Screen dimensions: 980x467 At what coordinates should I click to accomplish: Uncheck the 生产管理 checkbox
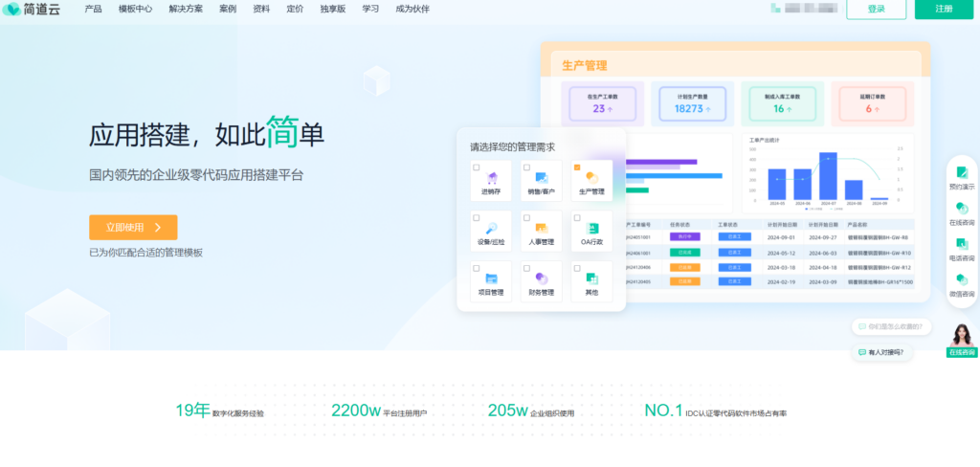click(577, 167)
